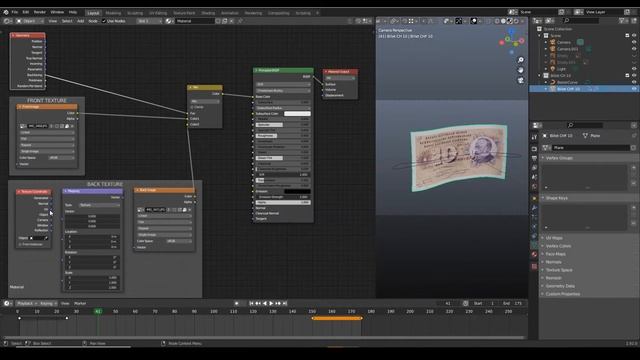The image size is (640, 360).
Task: Switch to the Animation workspace tab
Action: pyautogui.click(x=229, y=13)
